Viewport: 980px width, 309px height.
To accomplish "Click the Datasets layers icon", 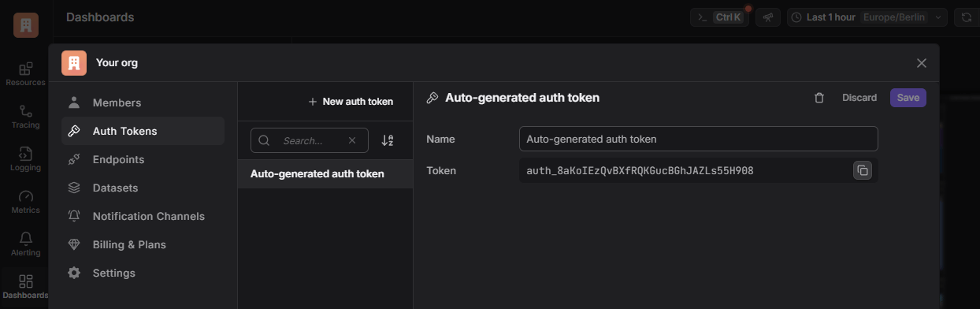I will pyautogui.click(x=74, y=188).
